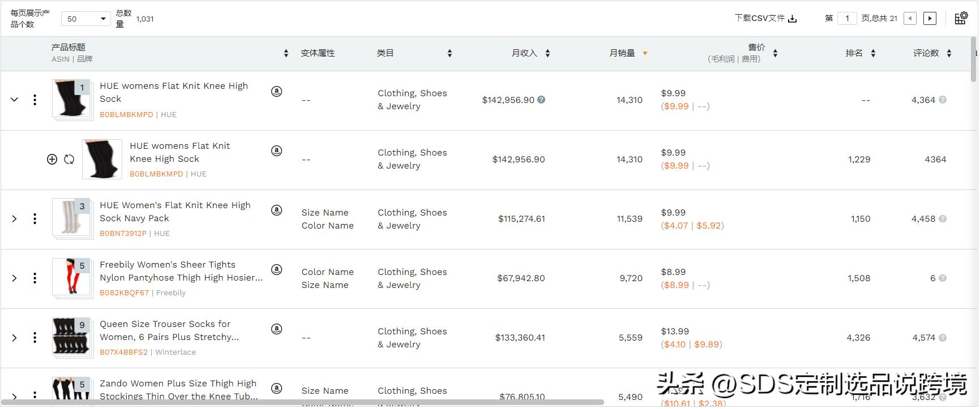Click the Amazon icon for Freebily Tights
Viewport: 980px width, 409px height.
276,269
